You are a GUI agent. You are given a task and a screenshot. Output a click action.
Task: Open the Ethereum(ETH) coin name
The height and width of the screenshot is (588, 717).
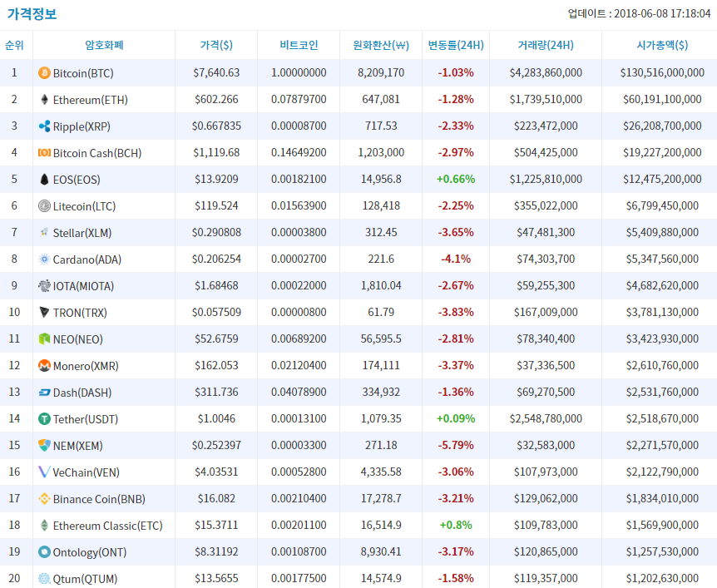(91, 100)
